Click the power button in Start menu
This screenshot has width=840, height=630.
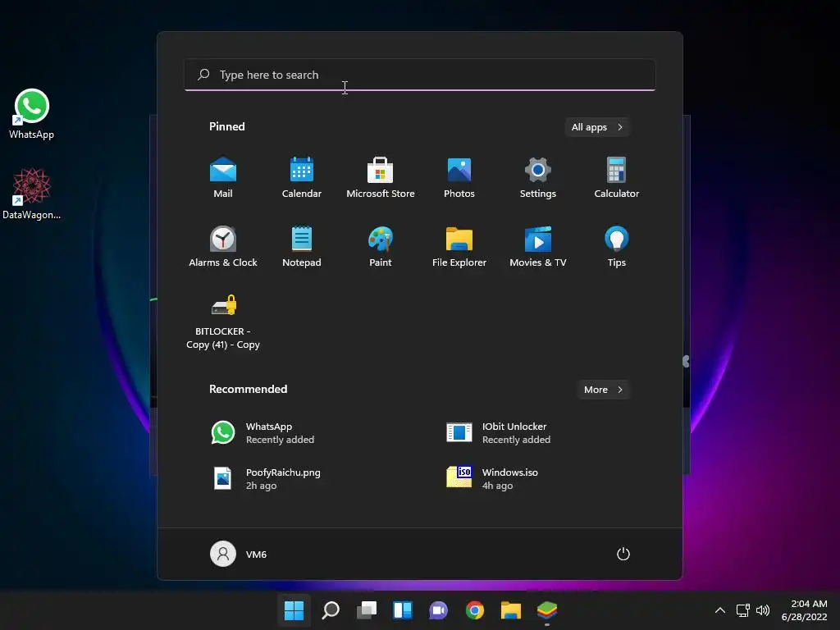click(623, 554)
